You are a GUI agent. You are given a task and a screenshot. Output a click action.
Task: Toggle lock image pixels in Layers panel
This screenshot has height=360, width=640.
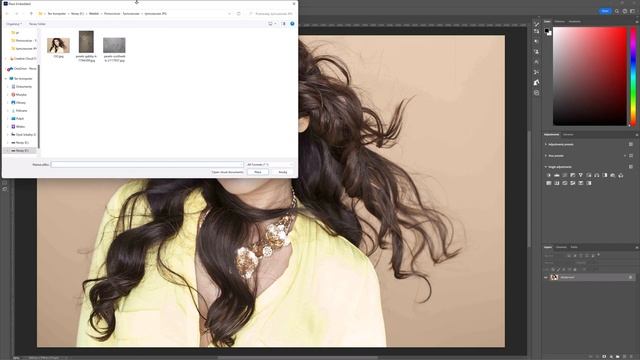(x=558, y=269)
